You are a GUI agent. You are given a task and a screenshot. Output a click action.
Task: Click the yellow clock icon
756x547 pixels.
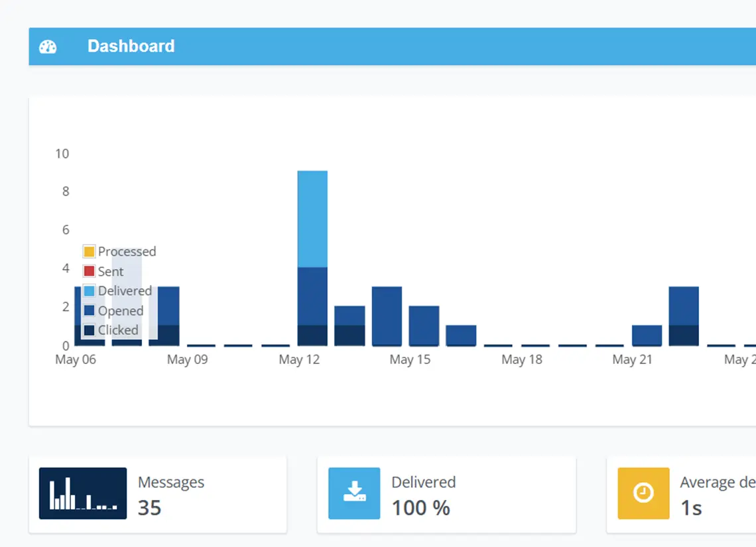[643, 493]
